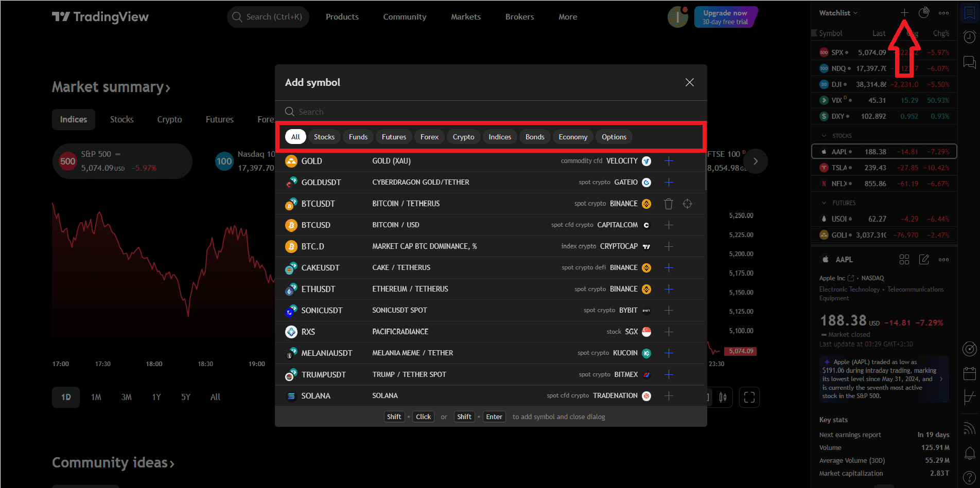Add TRUMPUSDT with its plus icon
980x488 pixels.
pos(669,374)
